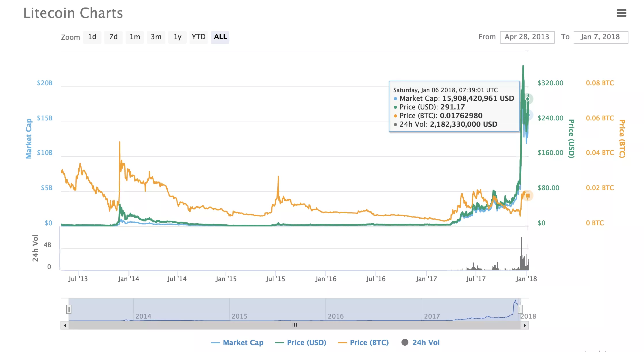Viewport: 644px width, 352px height.
Task: Click the 2015 label in the navigator
Action: (239, 316)
